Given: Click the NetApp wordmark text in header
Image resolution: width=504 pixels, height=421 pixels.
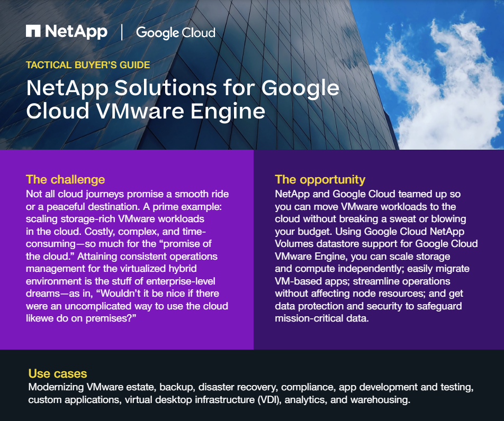Looking at the screenshot, I should 76,32.
